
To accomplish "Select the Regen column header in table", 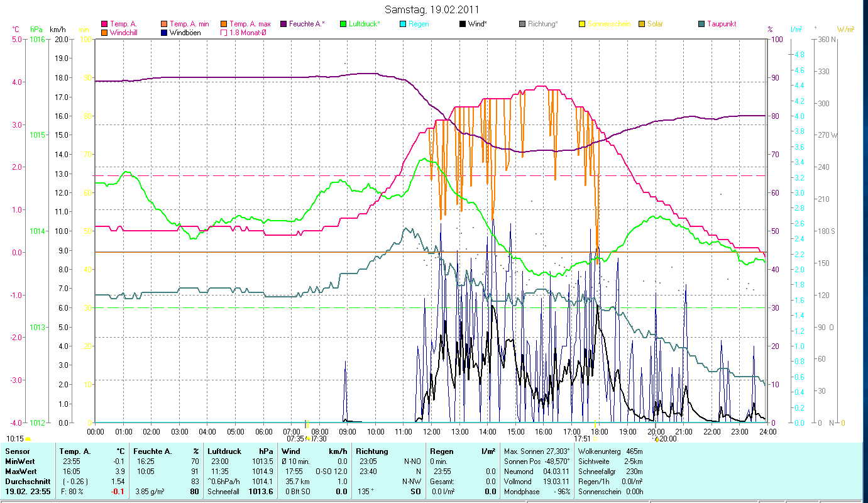I will pos(440,451).
